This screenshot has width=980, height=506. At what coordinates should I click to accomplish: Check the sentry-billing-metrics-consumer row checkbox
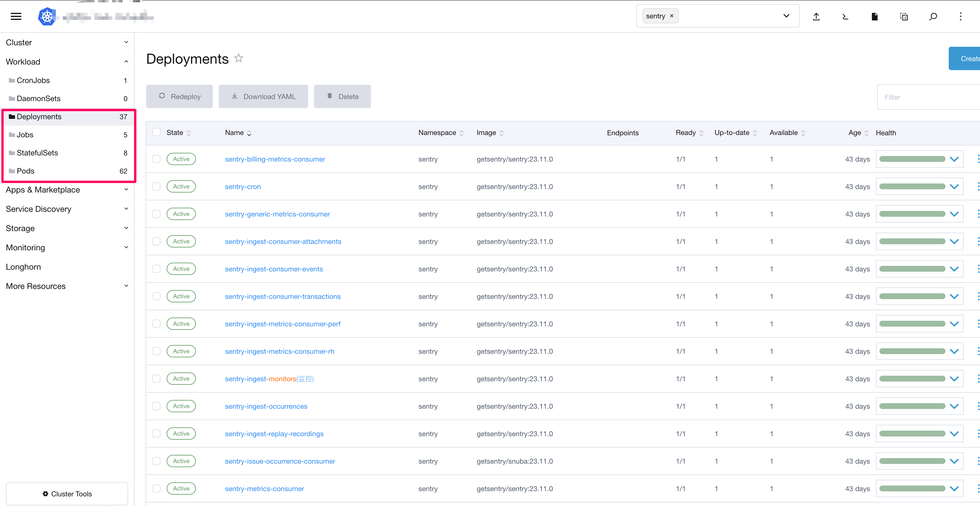[156, 159]
